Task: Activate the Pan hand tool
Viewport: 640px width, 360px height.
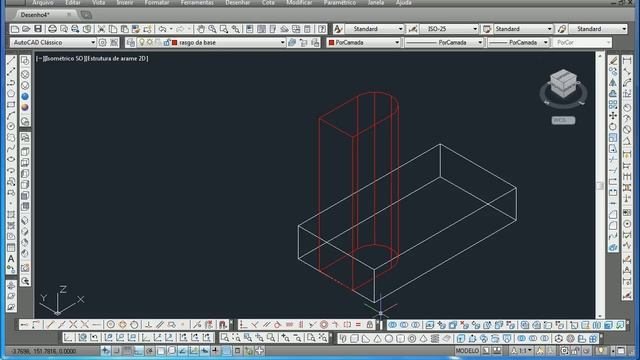Action: click(201, 29)
